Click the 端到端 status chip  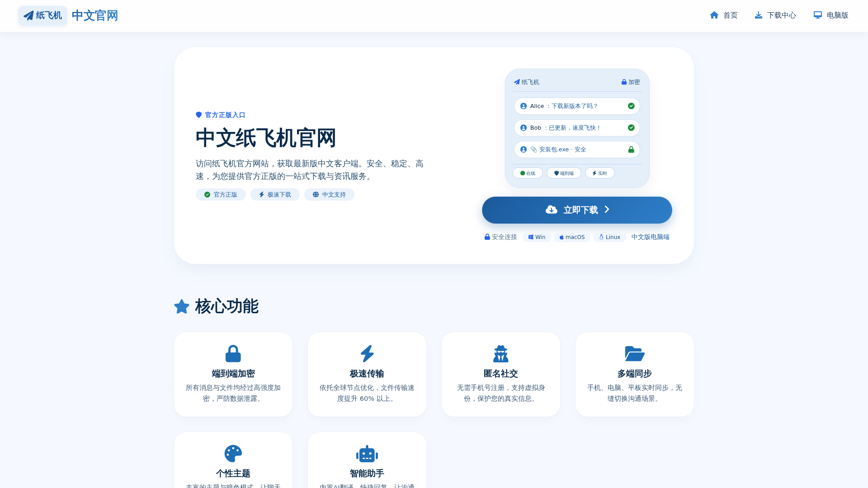tap(564, 173)
